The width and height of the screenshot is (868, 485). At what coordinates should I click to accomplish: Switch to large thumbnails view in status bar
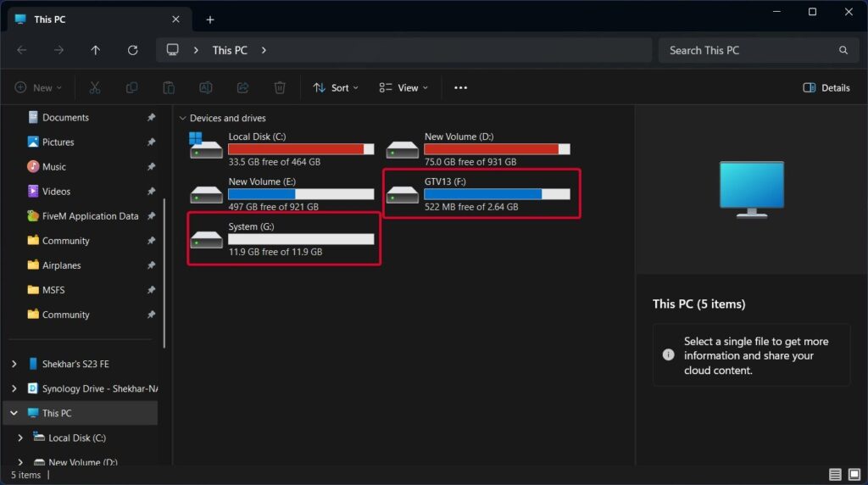coord(854,475)
